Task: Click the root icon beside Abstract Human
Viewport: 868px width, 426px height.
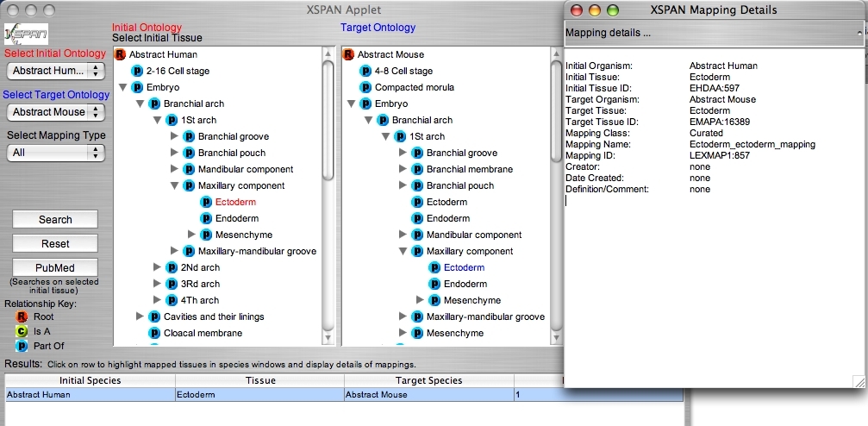Action: click(x=120, y=54)
